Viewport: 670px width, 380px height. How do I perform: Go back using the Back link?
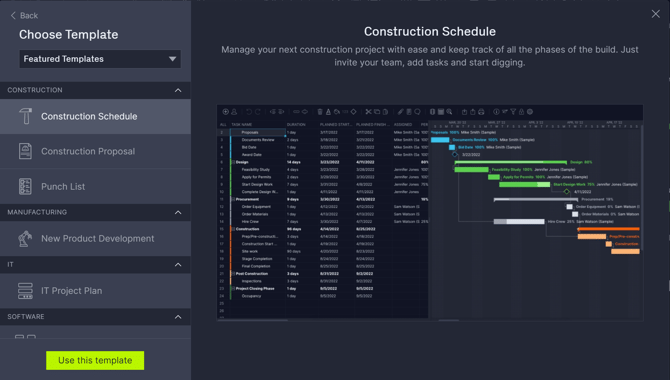click(24, 15)
